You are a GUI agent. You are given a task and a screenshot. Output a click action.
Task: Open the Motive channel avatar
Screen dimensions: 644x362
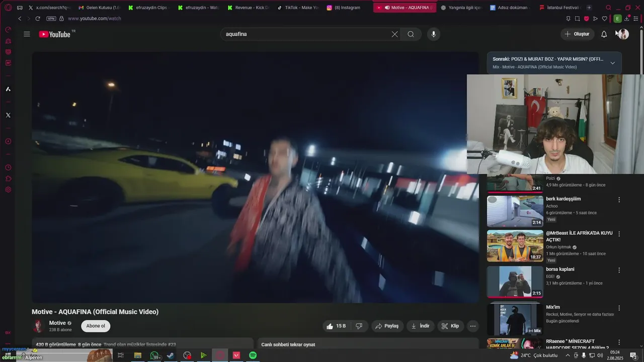(38, 326)
